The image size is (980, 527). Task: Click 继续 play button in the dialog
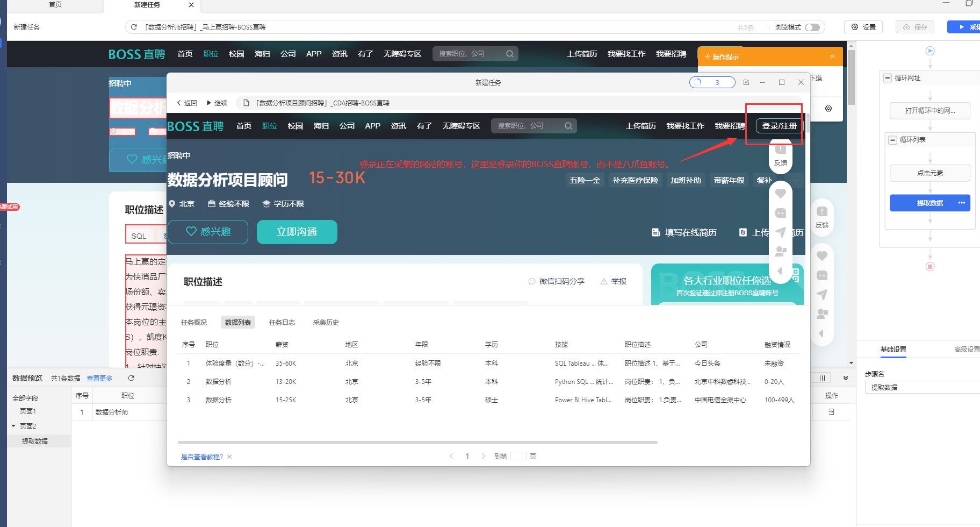(217, 103)
